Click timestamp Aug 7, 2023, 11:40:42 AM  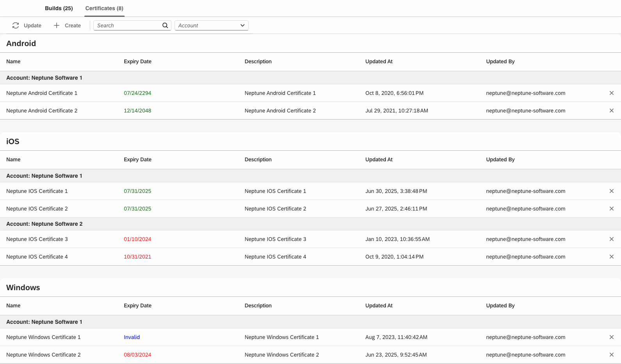click(396, 337)
